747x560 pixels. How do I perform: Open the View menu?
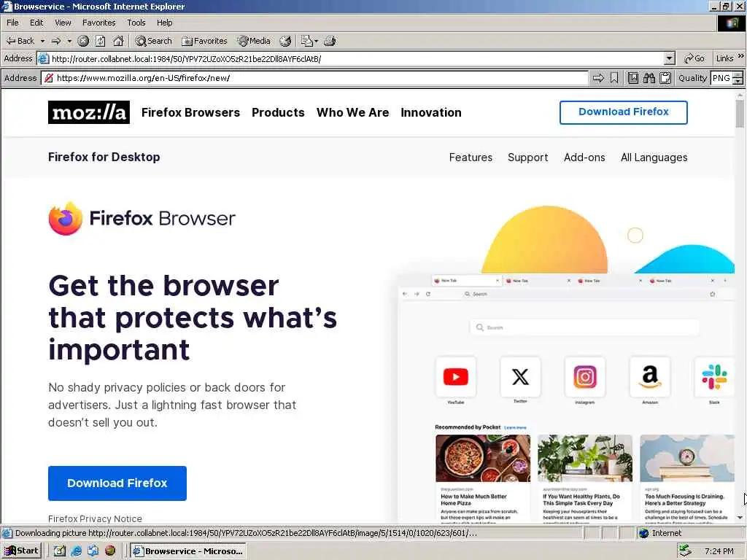(x=63, y=23)
